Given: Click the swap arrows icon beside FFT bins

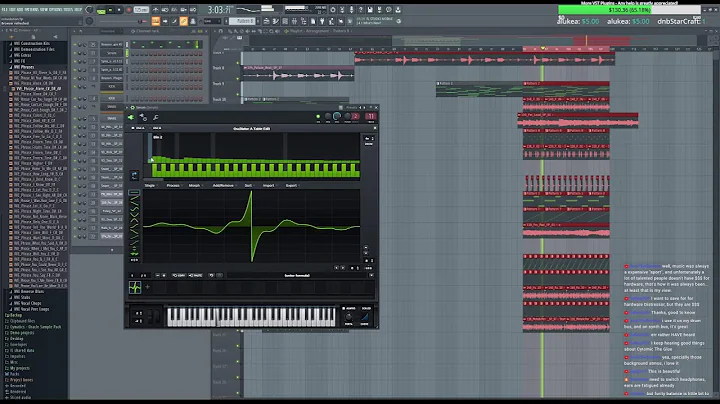Looking at the screenshot, I should (x=135, y=175).
